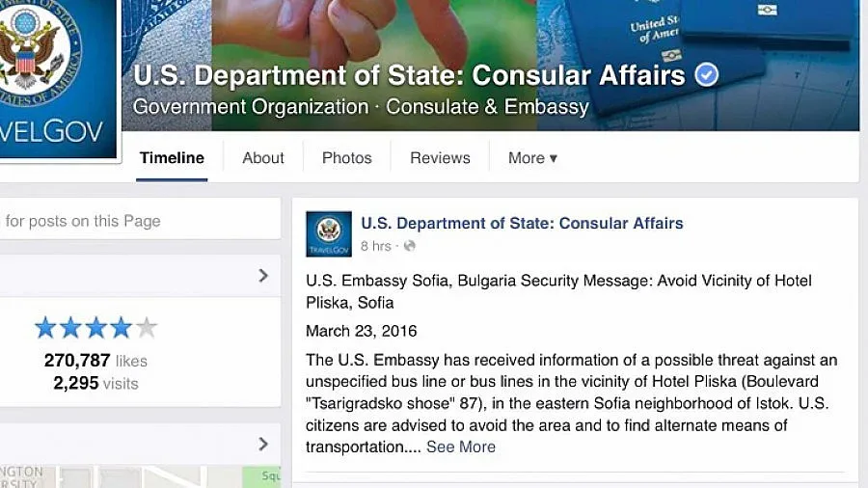Open the More dropdown menu
The image size is (868, 488).
[x=532, y=158]
